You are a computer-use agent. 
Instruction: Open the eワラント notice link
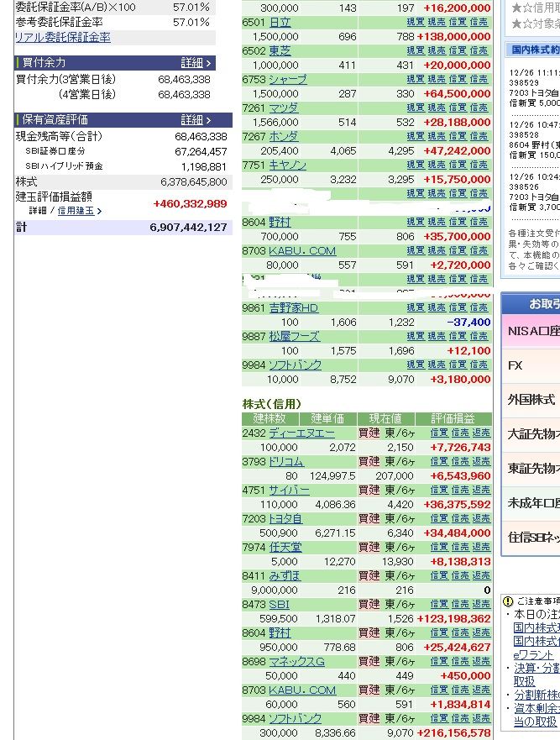(533, 655)
